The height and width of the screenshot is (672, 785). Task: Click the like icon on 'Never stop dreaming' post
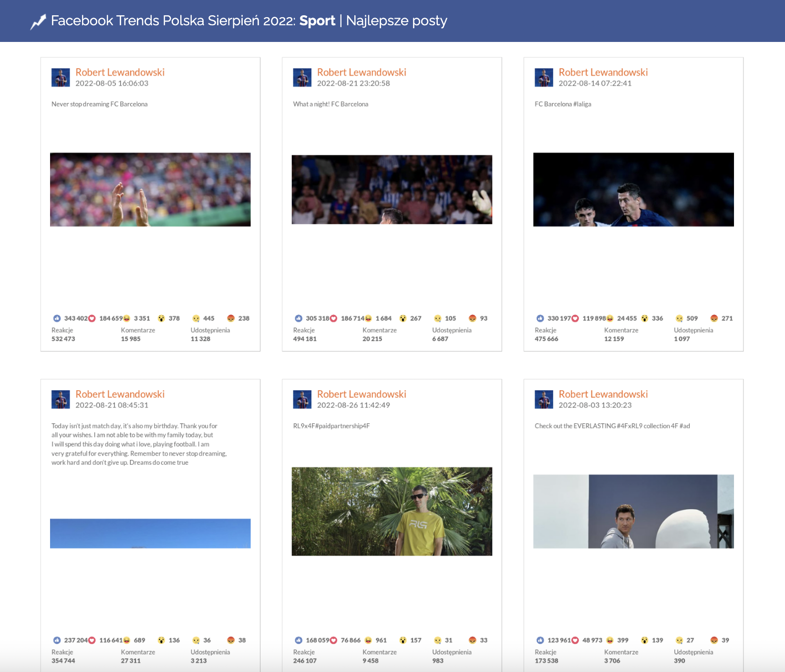click(57, 318)
